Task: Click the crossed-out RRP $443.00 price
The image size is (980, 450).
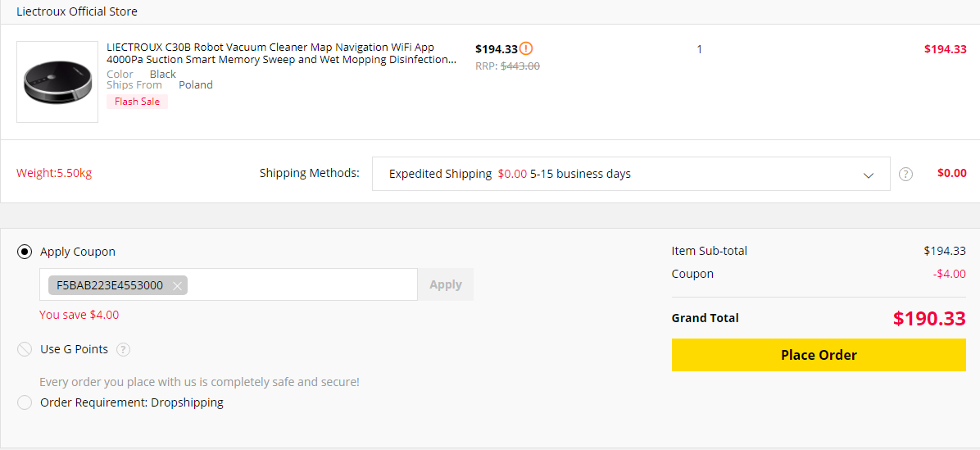Action: (x=519, y=66)
